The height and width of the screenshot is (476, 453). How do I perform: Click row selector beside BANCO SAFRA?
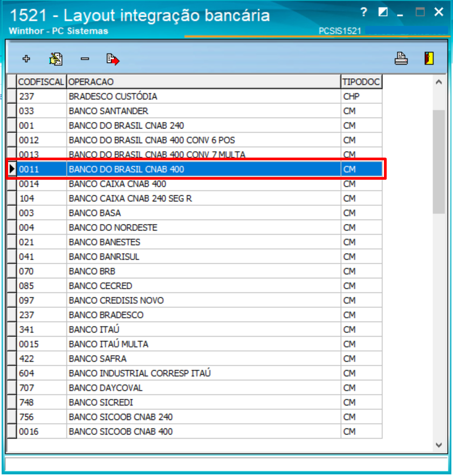tap(11, 359)
